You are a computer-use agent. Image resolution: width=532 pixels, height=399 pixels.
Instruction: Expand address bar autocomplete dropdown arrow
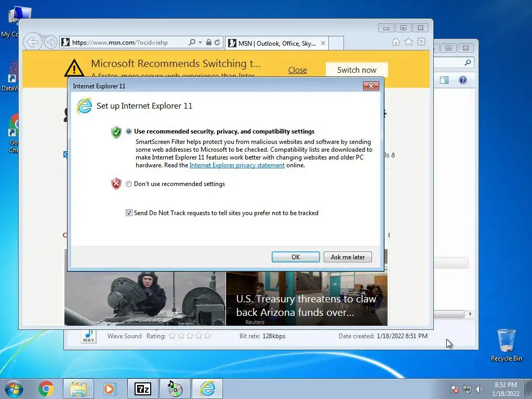200,43
